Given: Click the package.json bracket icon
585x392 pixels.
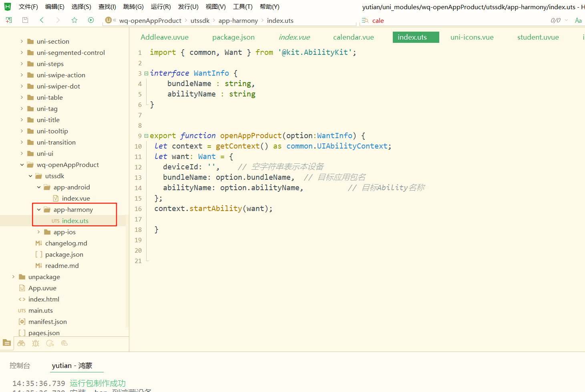Looking at the screenshot, I should point(39,254).
